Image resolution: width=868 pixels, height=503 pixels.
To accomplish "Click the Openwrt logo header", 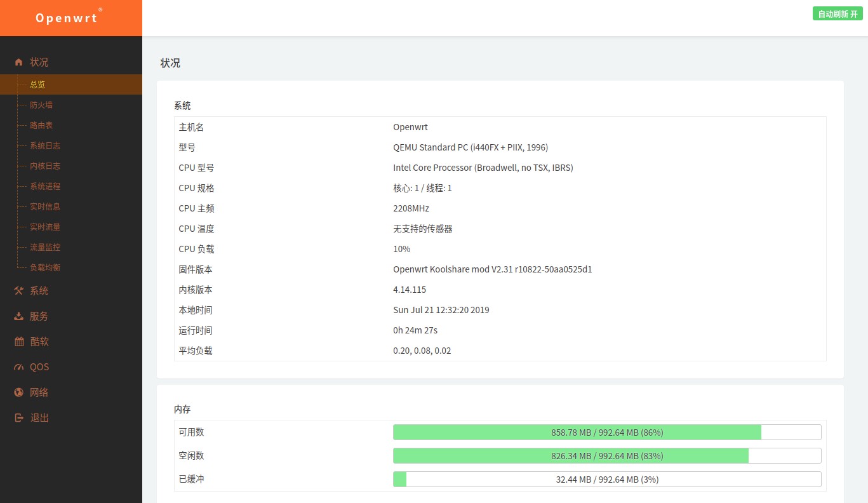I will [67, 18].
